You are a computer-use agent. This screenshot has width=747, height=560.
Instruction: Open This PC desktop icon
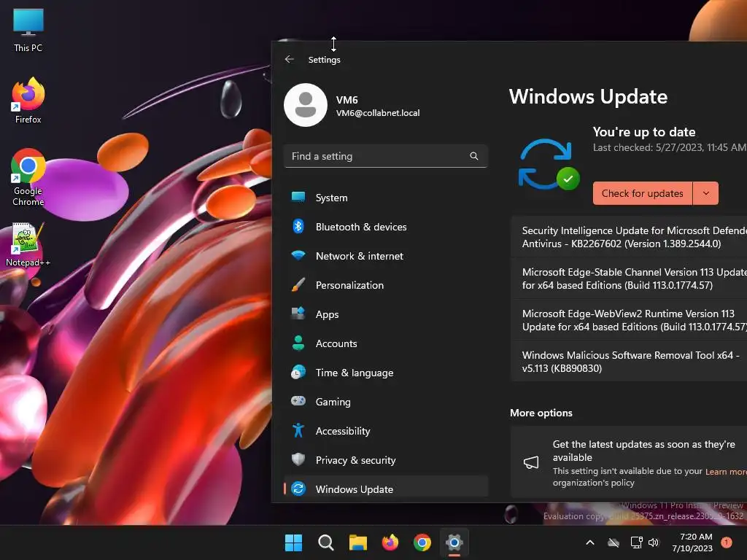click(x=28, y=31)
